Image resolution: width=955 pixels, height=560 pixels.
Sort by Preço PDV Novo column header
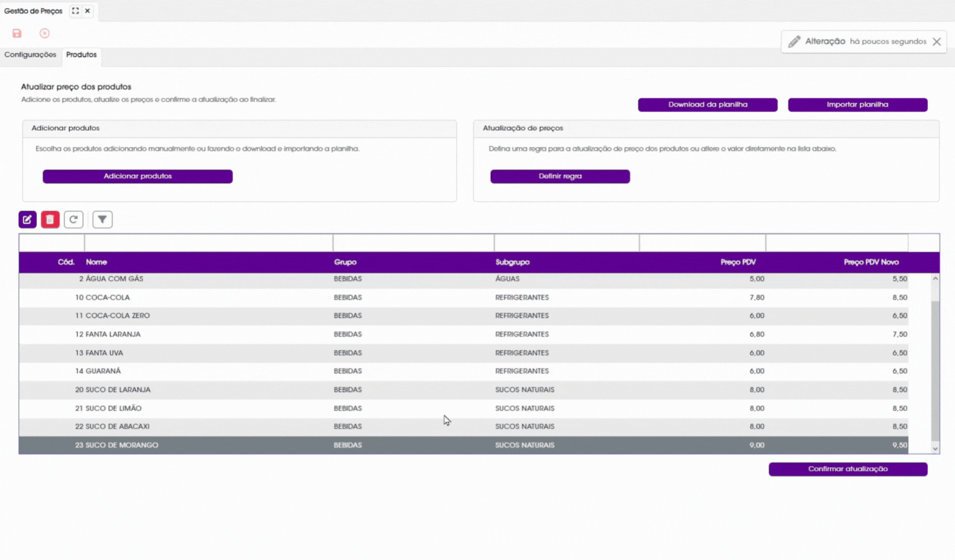tap(871, 263)
